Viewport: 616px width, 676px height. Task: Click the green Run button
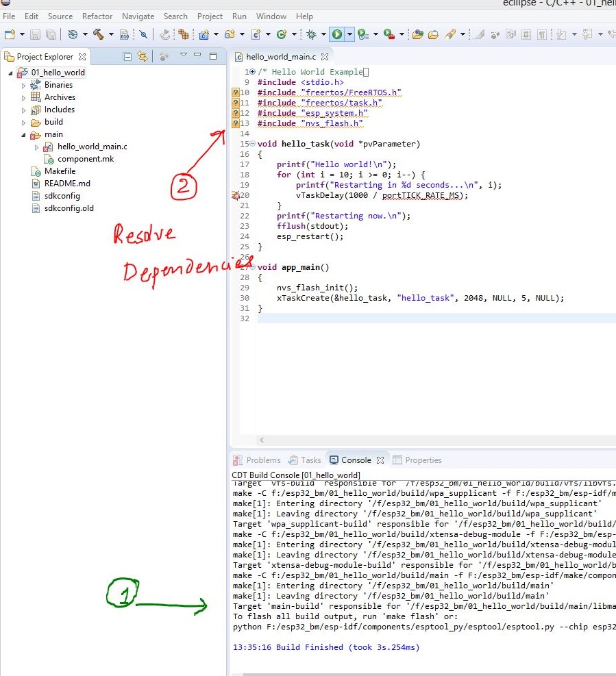click(x=336, y=34)
